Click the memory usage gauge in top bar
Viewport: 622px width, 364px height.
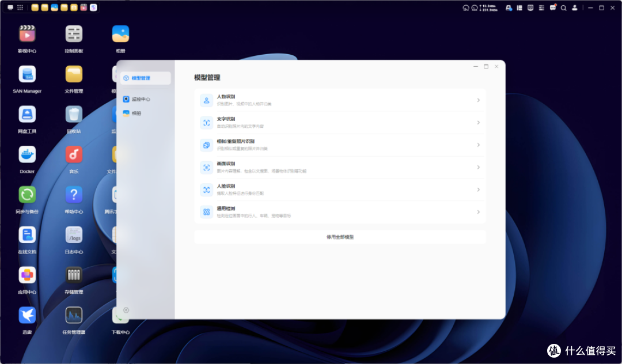(x=475, y=8)
